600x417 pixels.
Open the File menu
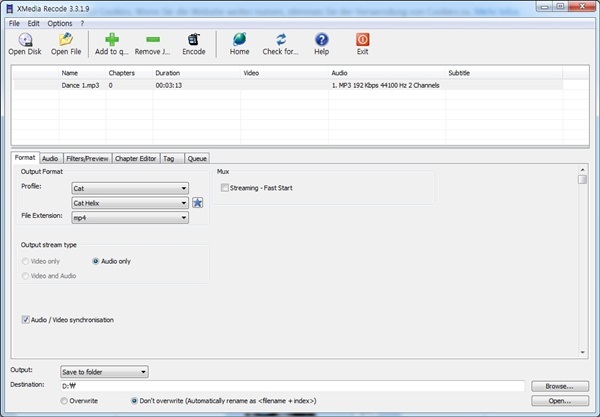[14, 23]
